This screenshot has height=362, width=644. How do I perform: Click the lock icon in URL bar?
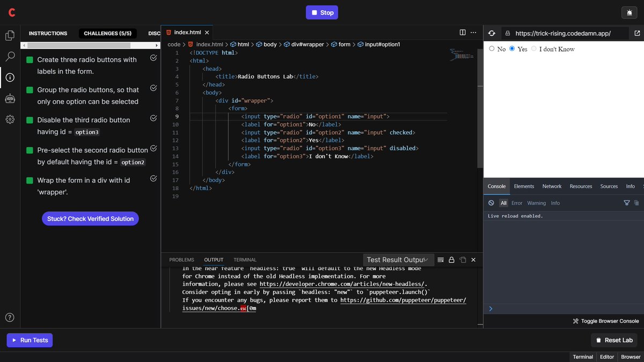(x=507, y=33)
